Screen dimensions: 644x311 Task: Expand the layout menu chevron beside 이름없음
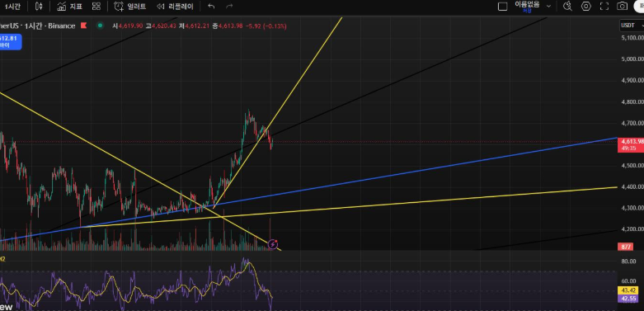click(548, 6)
